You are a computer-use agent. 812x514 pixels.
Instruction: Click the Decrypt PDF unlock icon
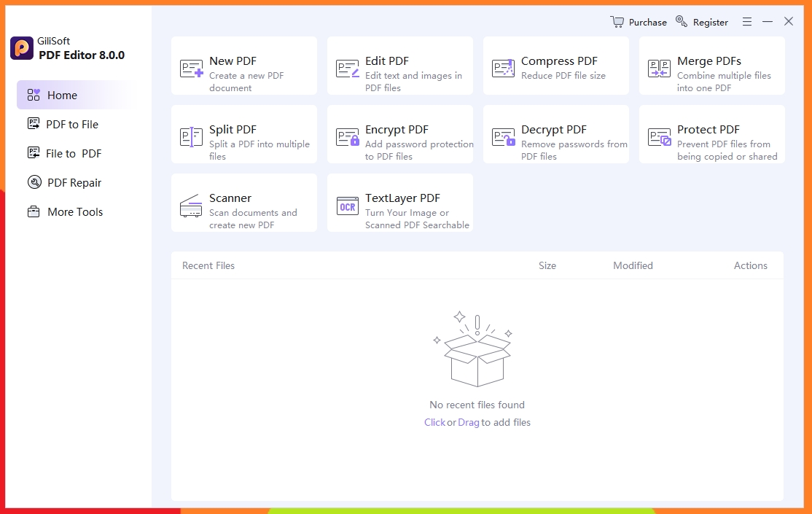[x=504, y=137]
